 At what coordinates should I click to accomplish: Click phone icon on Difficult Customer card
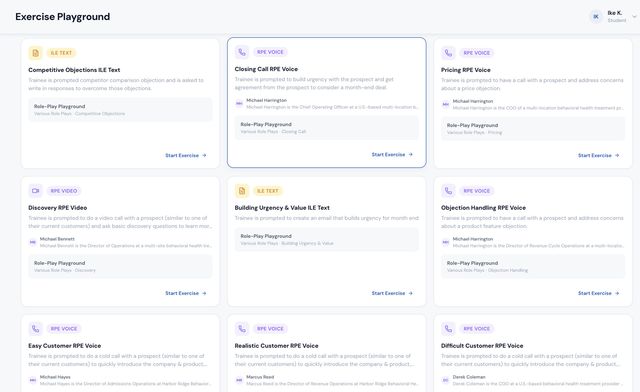(448, 329)
